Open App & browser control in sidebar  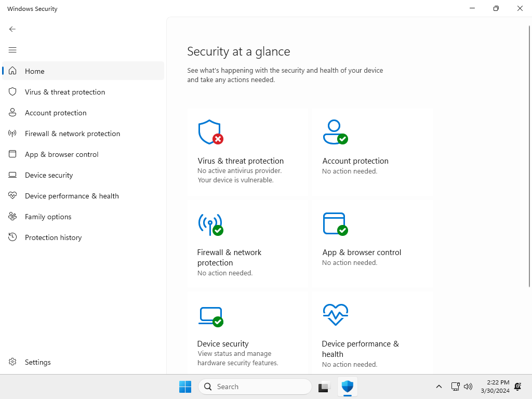(x=83, y=154)
